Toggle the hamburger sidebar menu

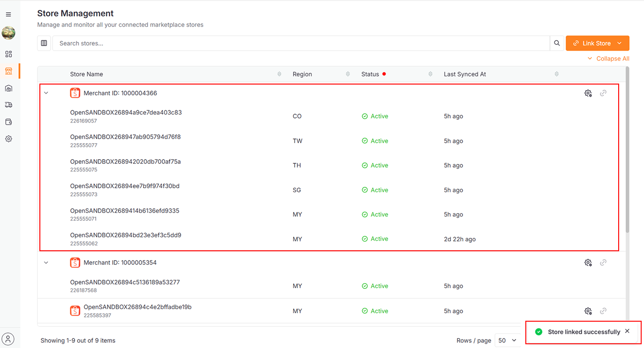8,15
